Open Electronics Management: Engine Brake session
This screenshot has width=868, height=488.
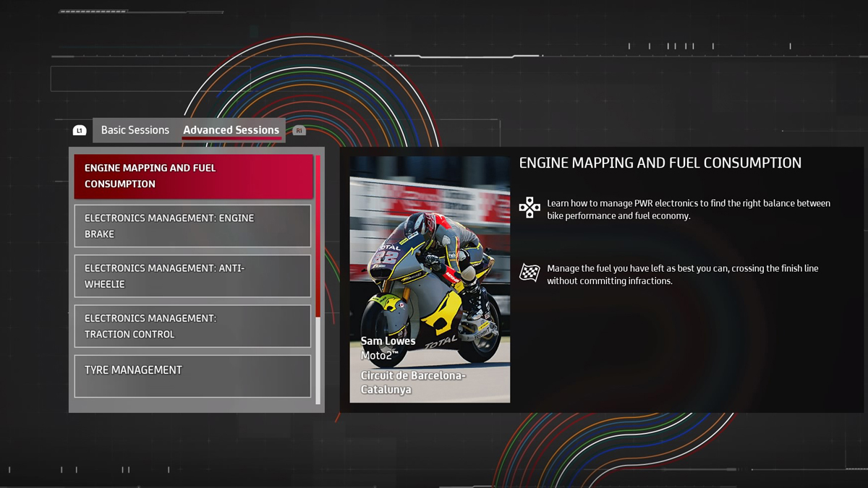(x=192, y=226)
